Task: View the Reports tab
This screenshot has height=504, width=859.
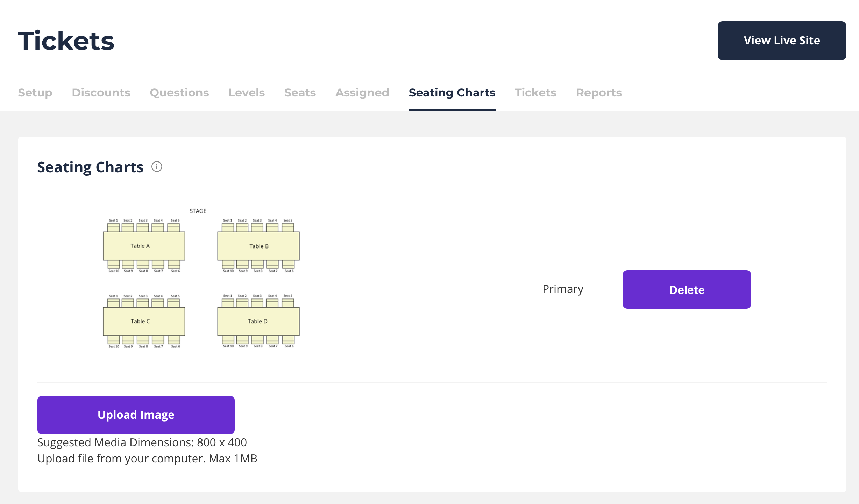Action: [x=599, y=93]
